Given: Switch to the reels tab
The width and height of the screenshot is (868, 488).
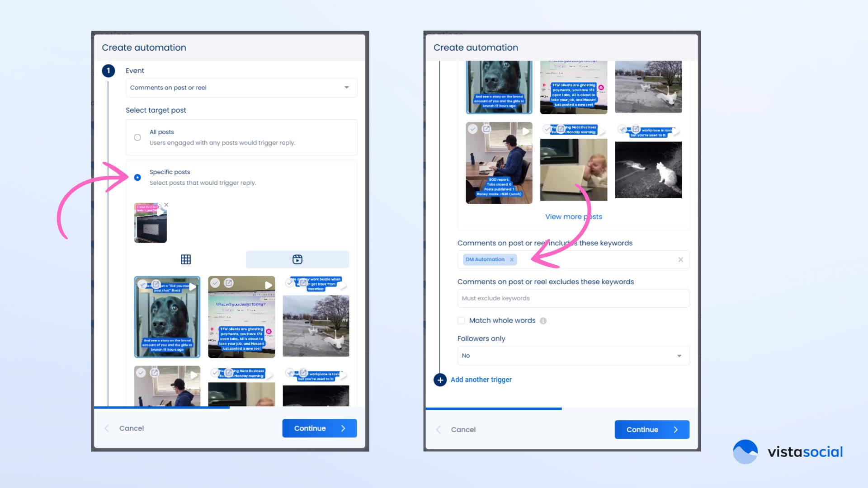Looking at the screenshot, I should point(297,259).
